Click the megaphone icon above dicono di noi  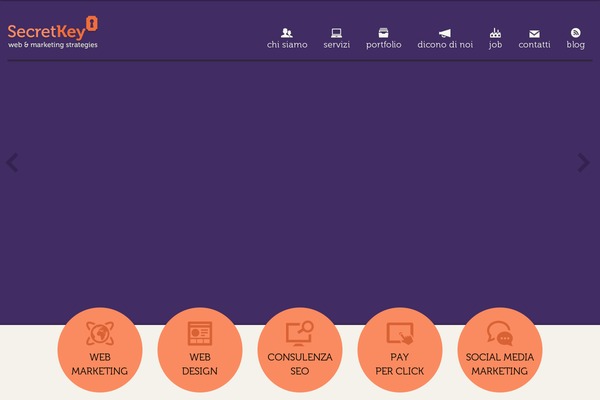(x=445, y=33)
